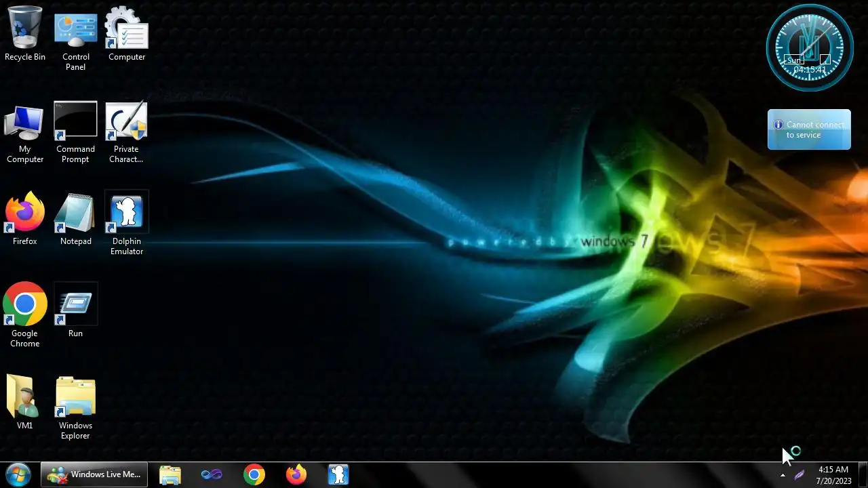Select the Run desktop shortcut
This screenshot has width=868, height=488.
click(75, 310)
